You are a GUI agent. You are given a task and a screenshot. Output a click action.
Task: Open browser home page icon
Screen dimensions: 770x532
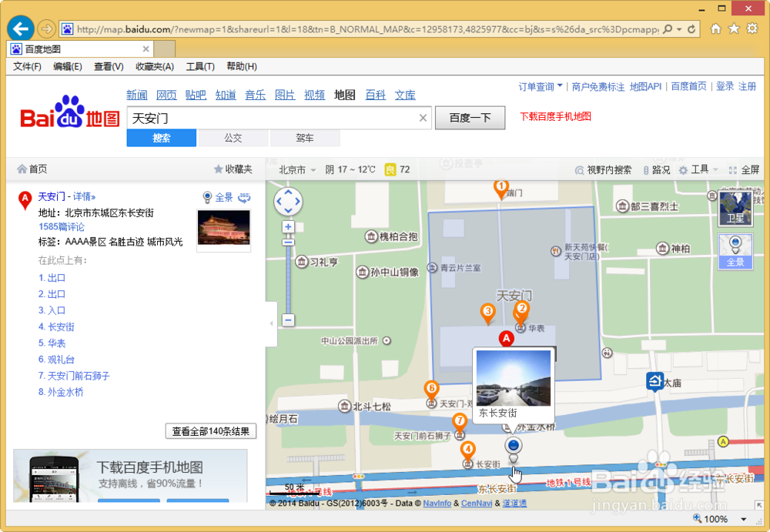point(716,28)
